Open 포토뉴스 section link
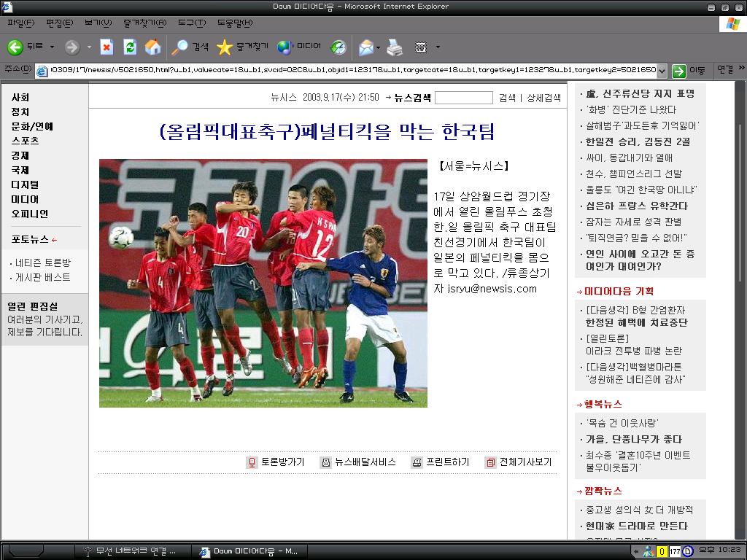 click(x=30, y=239)
